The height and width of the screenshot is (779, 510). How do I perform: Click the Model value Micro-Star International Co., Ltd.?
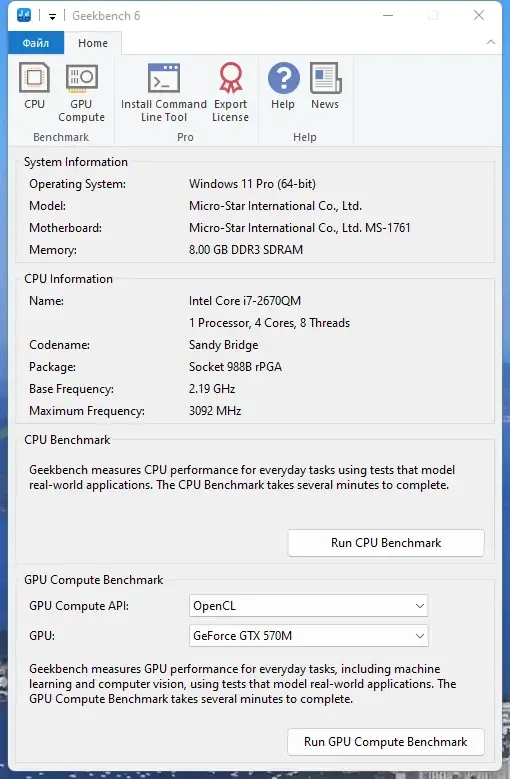tap(276, 206)
